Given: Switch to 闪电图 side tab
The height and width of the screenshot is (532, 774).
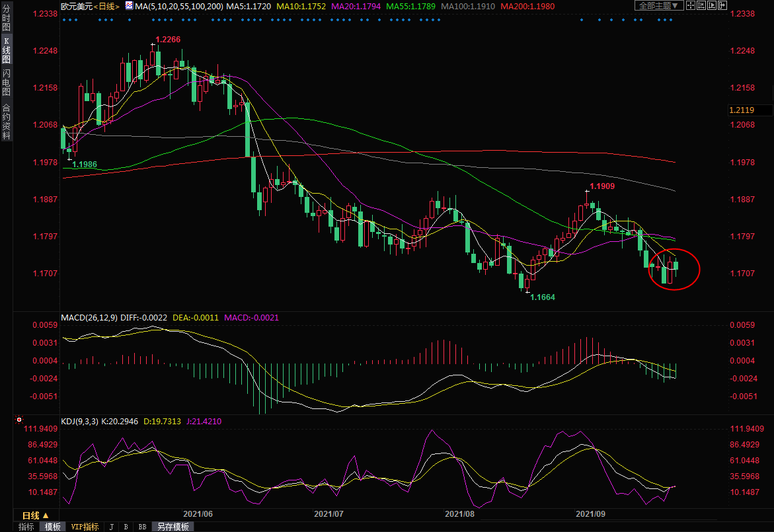Looking at the screenshot, I should click(6, 82).
